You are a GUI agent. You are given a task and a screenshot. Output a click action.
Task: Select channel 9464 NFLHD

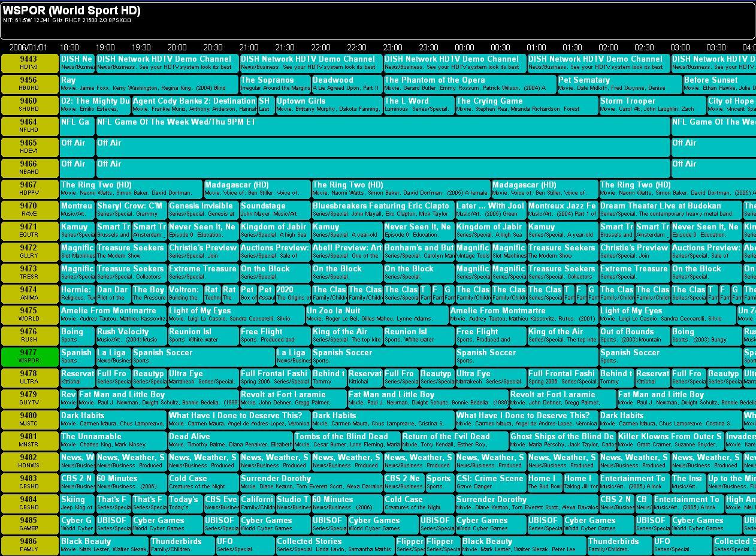coord(29,126)
